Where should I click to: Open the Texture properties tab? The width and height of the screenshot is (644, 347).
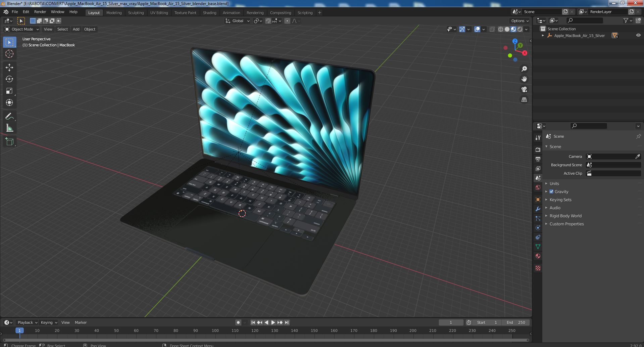pos(538,268)
